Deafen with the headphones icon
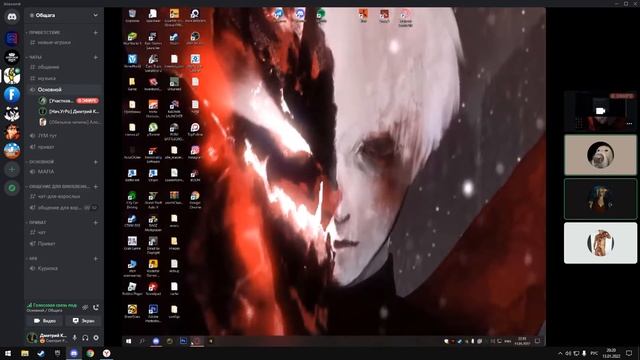 pos(85,338)
